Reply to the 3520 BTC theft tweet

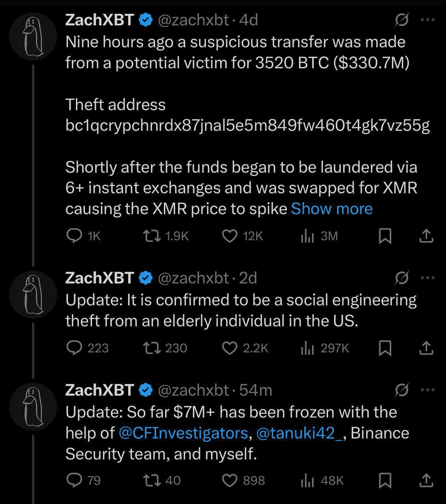(x=74, y=235)
